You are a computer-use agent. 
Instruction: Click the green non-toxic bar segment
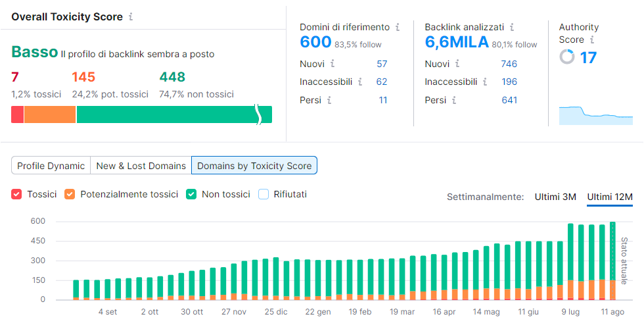pos(174,114)
